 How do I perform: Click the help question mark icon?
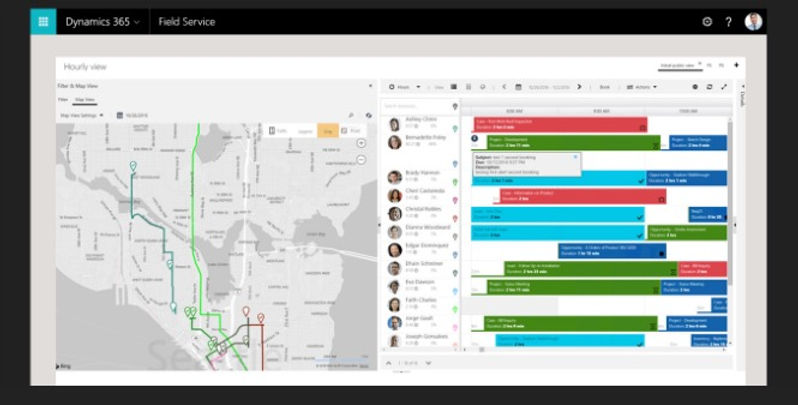point(728,22)
